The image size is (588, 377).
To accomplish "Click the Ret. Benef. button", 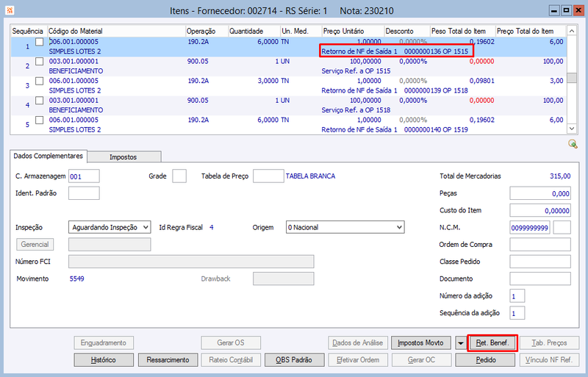I will [x=492, y=343].
